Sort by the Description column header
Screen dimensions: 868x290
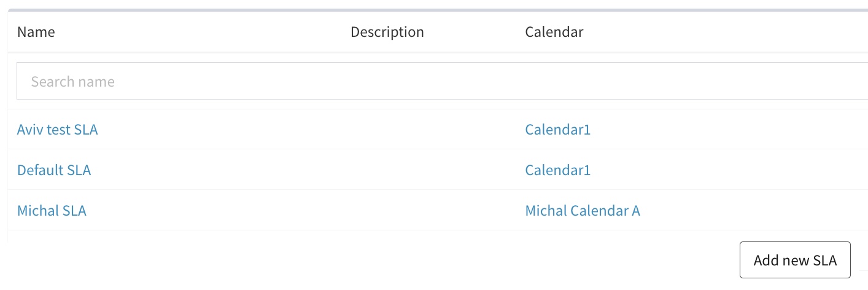click(387, 32)
